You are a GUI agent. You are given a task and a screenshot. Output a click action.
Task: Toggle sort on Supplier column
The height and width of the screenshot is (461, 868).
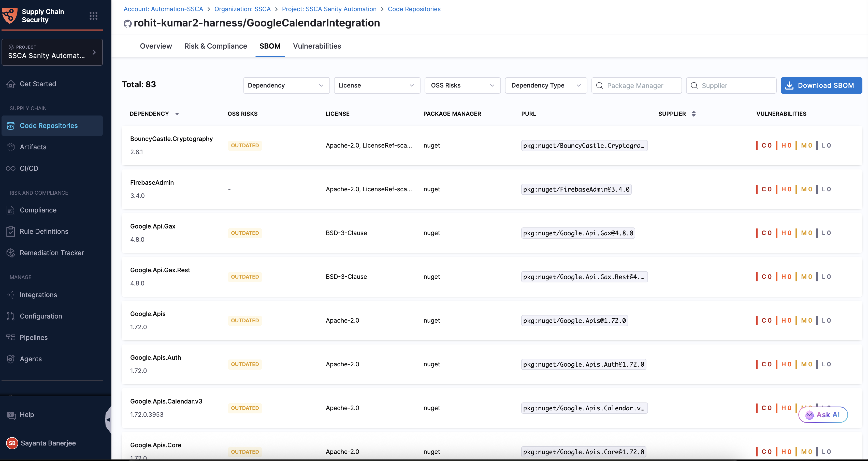pyautogui.click(x=693, y=114)
